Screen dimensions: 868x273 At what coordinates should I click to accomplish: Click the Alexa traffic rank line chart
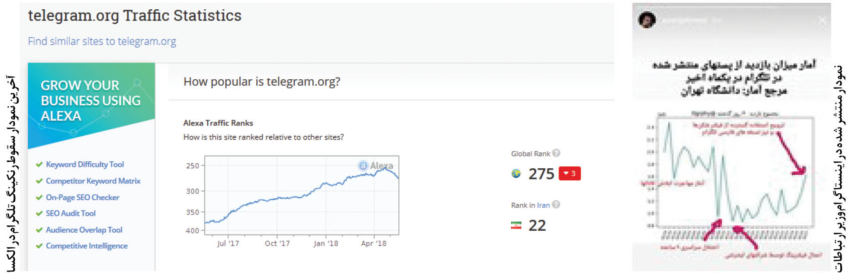(301, 195)
